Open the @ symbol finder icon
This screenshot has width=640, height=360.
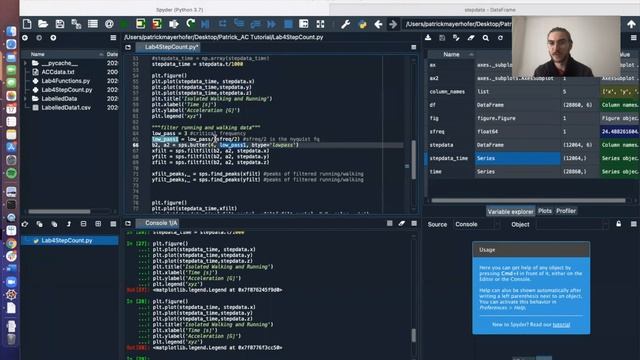[x=109, y=24]
